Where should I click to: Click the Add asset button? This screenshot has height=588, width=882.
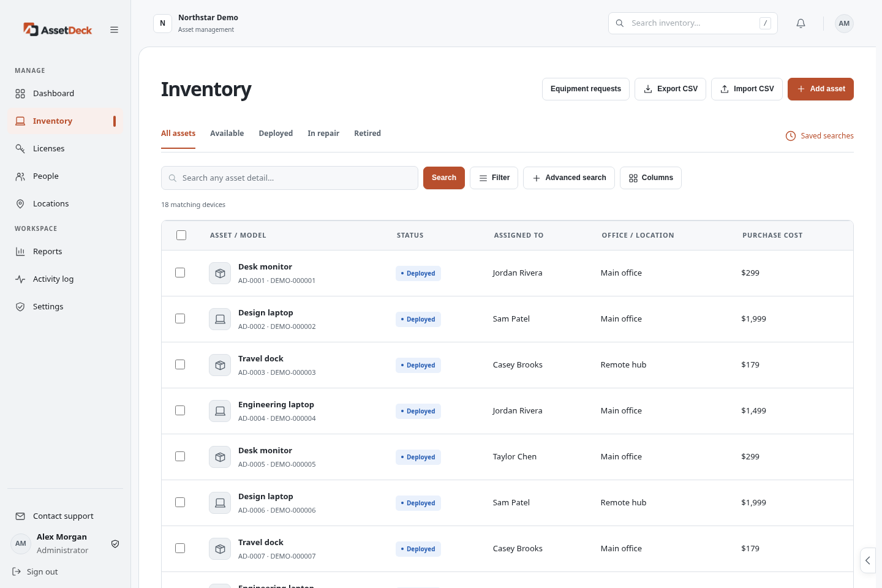pyautogui.click(x=821, y=89)
